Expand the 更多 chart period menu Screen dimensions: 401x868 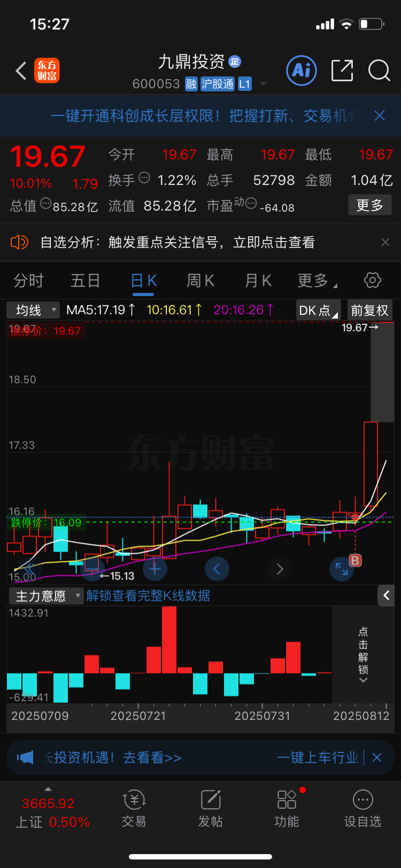[317, 281]
